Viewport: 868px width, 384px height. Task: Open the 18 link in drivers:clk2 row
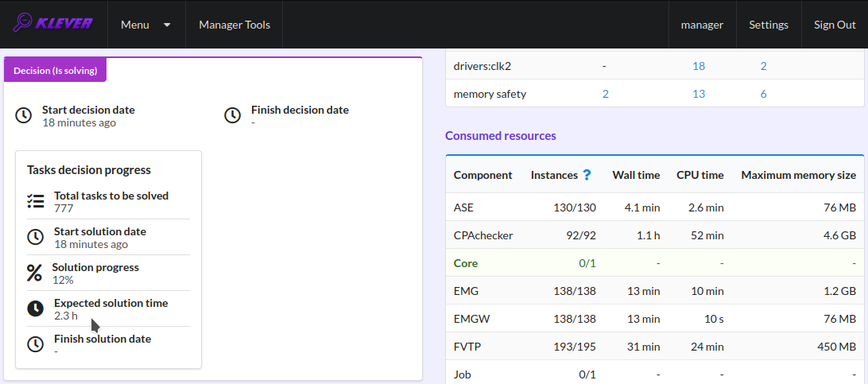pyautogui.click(x=699, y=66)
